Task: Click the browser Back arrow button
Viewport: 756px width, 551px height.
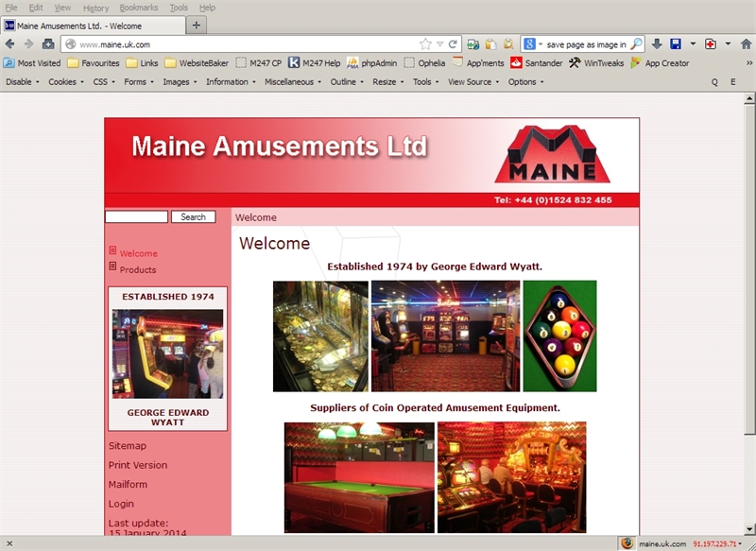Action: pos(10,44)
